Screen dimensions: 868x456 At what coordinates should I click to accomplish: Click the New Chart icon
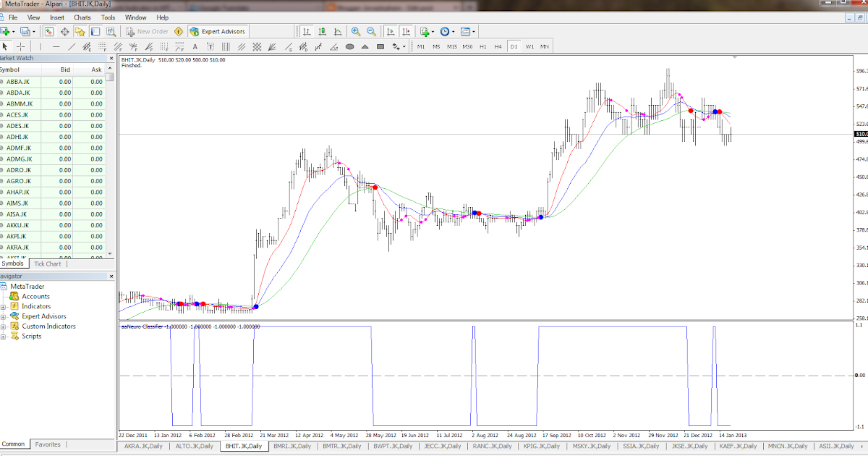(x=4, y=31)
